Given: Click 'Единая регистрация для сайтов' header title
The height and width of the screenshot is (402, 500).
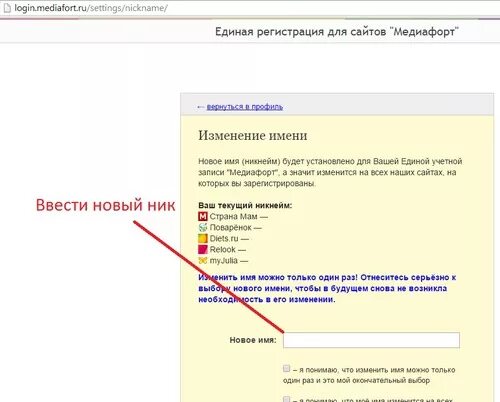Looking at the screenshot, I should pyautogui.click(x=337, y=32).
